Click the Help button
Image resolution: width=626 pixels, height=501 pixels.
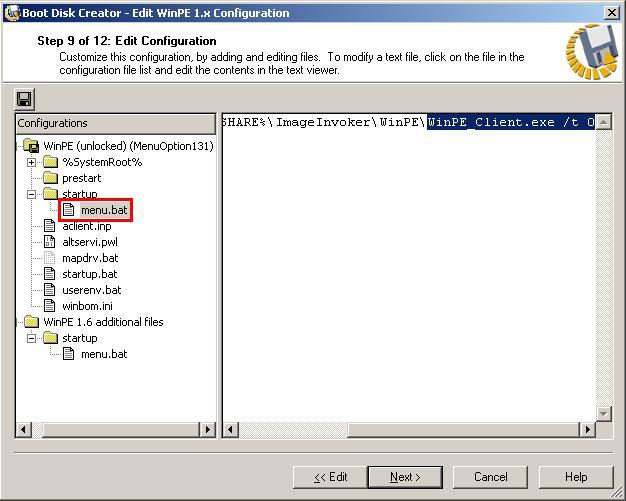point(576,477)
